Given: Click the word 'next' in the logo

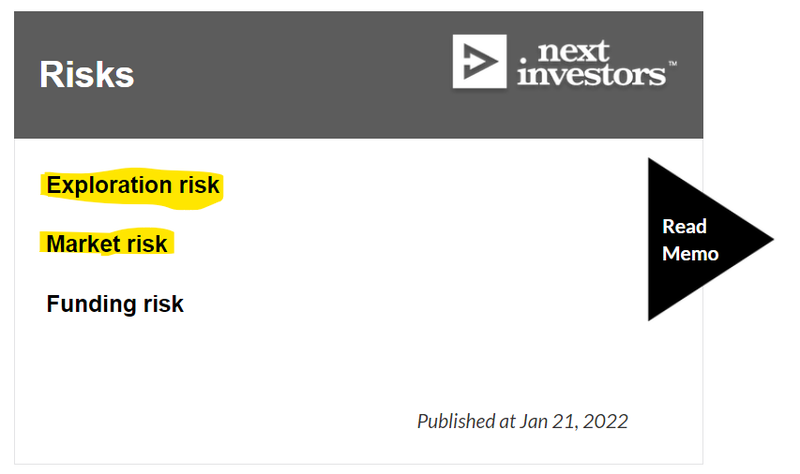Looking at the screenshot, I should (573, 51).
